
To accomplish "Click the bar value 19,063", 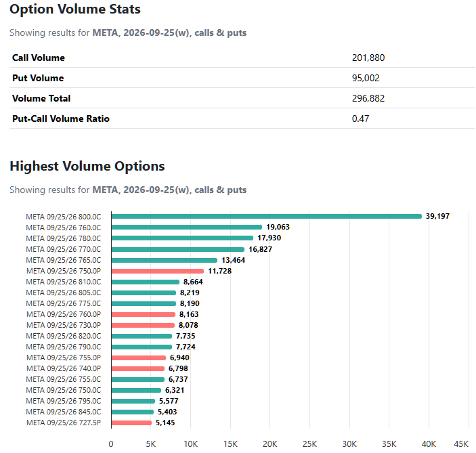I will pos(278,227).
